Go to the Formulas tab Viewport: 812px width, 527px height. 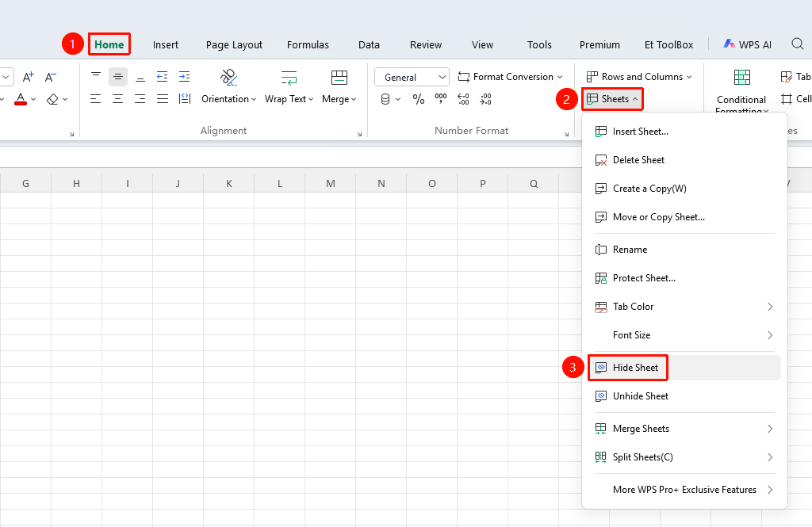point(308,45)
